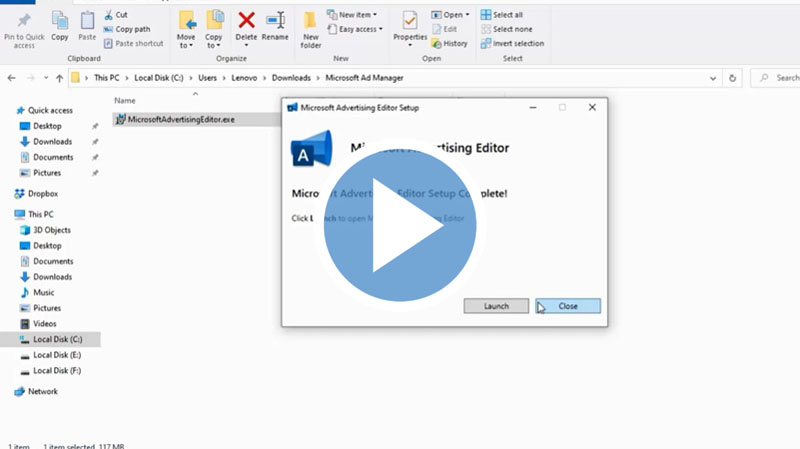Open Desktop under This PC
This screenshot has width=800, height=449.
click(x=41, y=246)
